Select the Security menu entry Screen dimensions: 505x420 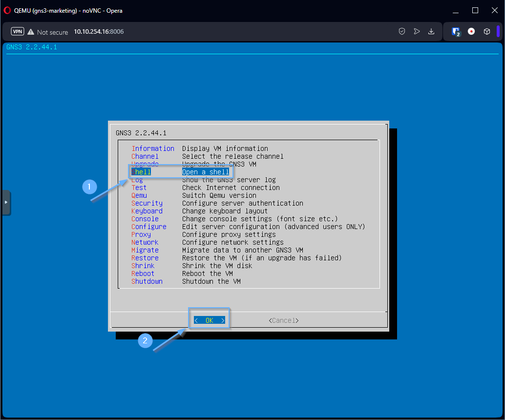pos(147,203)
